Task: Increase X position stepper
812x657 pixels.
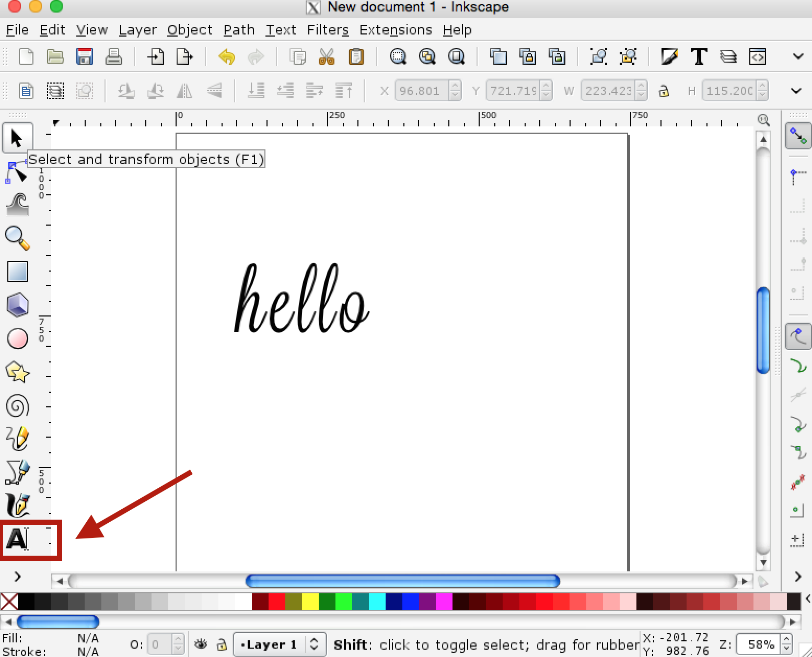Action: pyautogui.click(x=455, y=86)
